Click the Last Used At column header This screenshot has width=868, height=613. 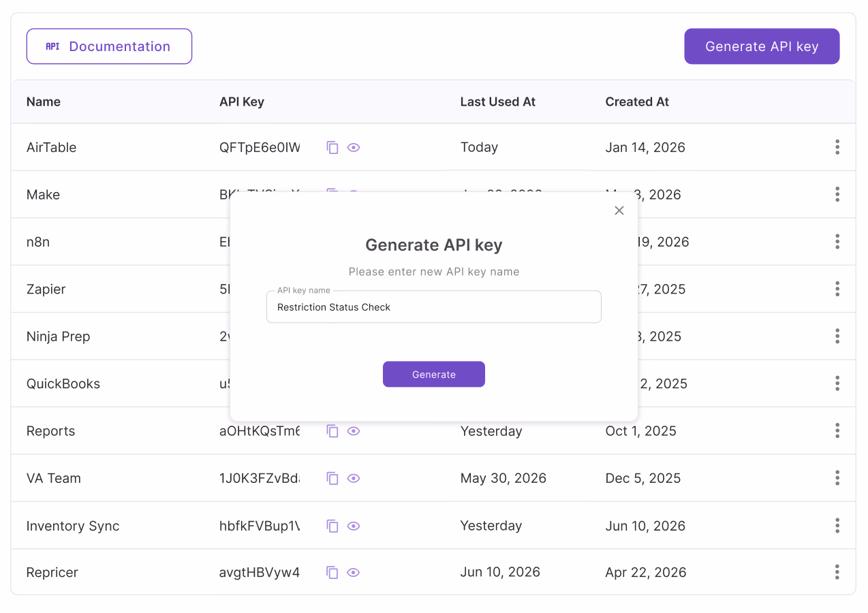point(498,101)
